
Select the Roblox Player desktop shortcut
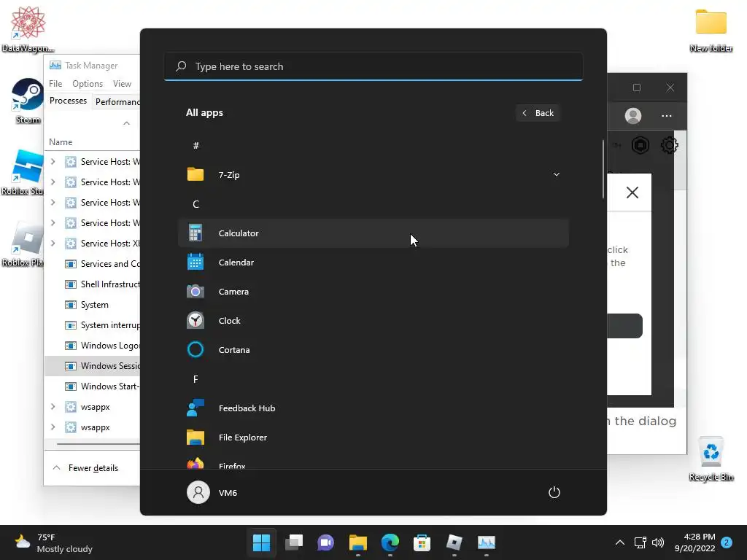(22, 244)
